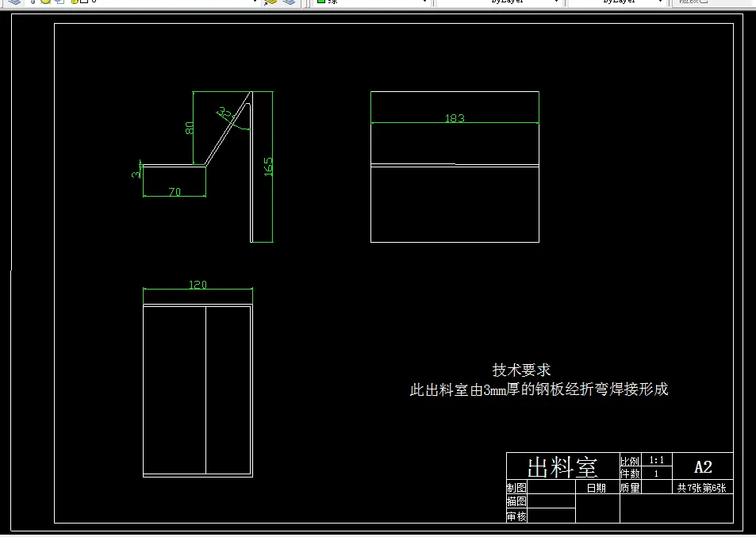Click the 质量 label cell
The height and width of the screenshot is (537, 756).
tap(630, 488)
